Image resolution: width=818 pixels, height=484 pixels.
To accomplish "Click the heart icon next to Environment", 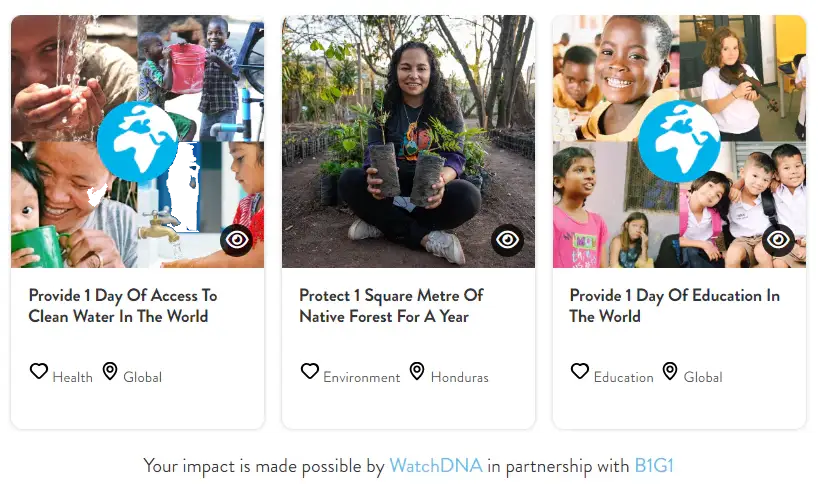I will 310,371.
